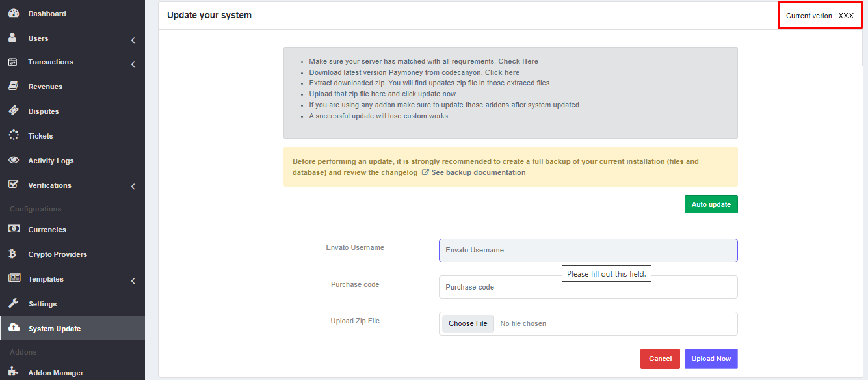
Task: Open the System Update menu item
Action: point(55,329)
